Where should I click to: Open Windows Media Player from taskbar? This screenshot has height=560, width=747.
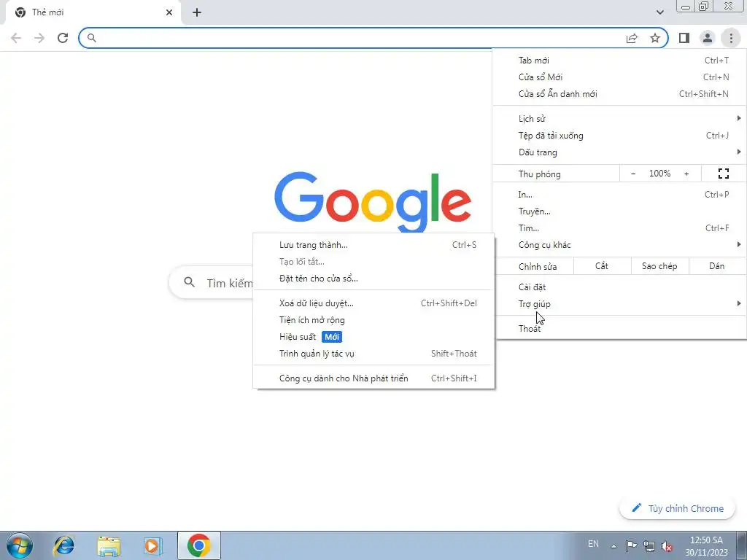153,545
